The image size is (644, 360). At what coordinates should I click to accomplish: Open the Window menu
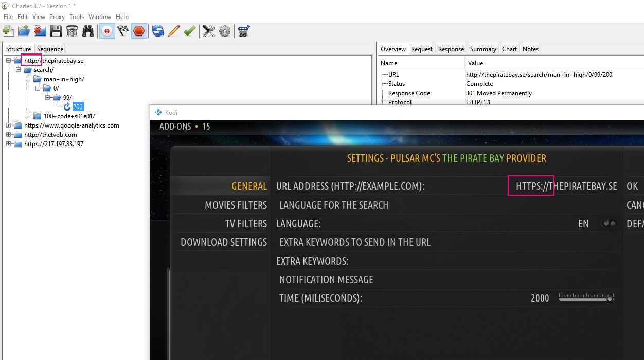pyautogui.click(x=100, y=17)
